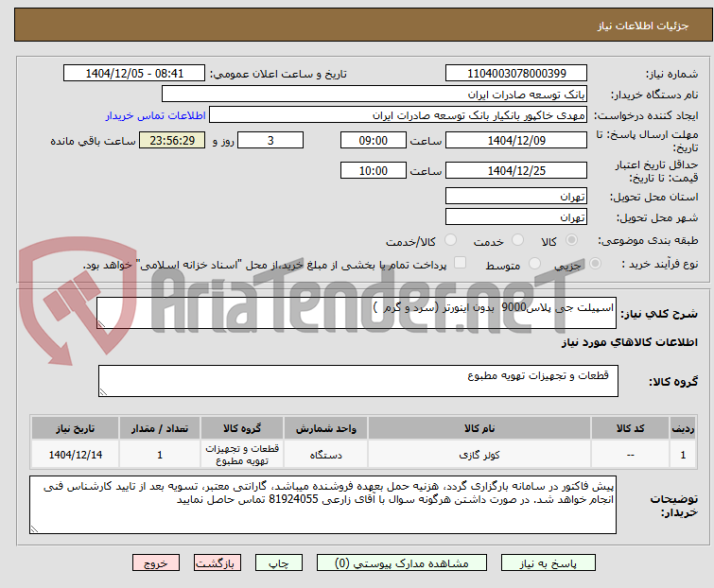Click the request creator field مهدی خاکپور

click(x=398, y=114)
